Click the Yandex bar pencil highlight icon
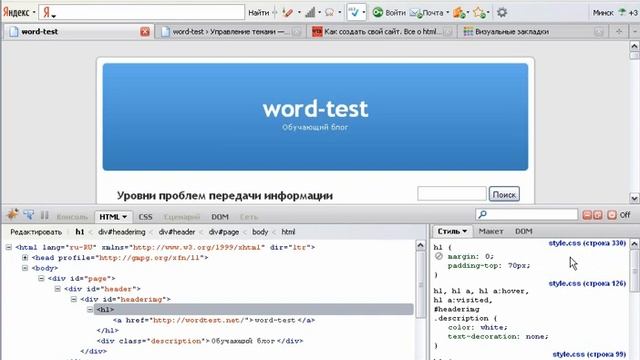The height and width of the screenshot is (360, 640). point(288,13)
